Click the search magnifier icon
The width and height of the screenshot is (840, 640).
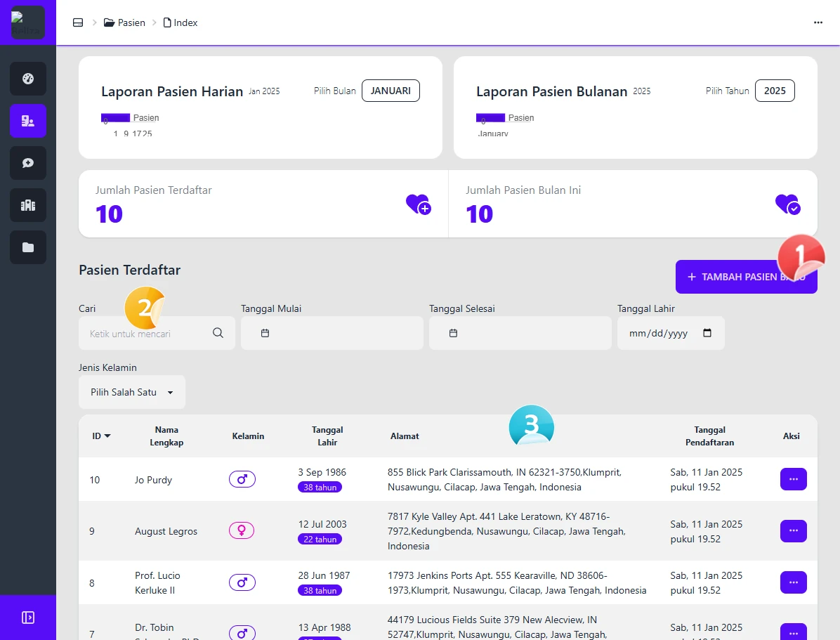coord(218,333)
